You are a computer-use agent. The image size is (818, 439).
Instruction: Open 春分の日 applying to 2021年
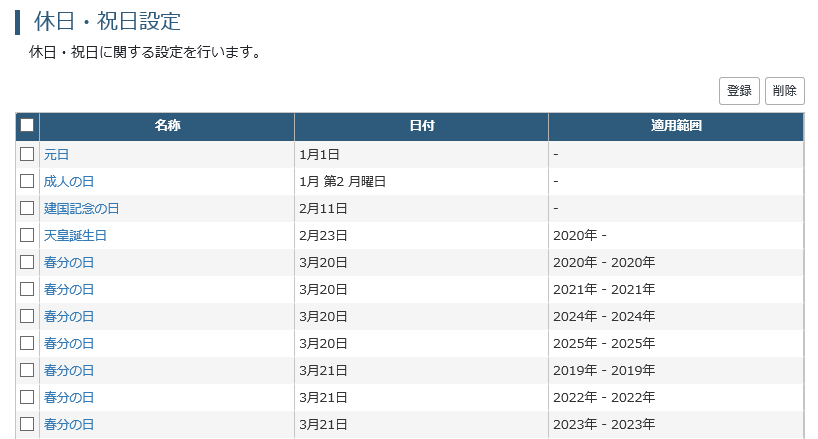[69, 289]
